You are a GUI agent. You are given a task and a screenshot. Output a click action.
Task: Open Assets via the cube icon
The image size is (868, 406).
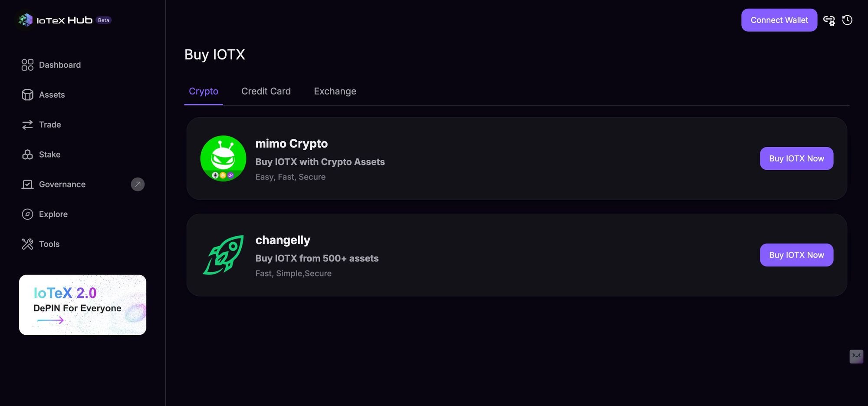[27, 95]
